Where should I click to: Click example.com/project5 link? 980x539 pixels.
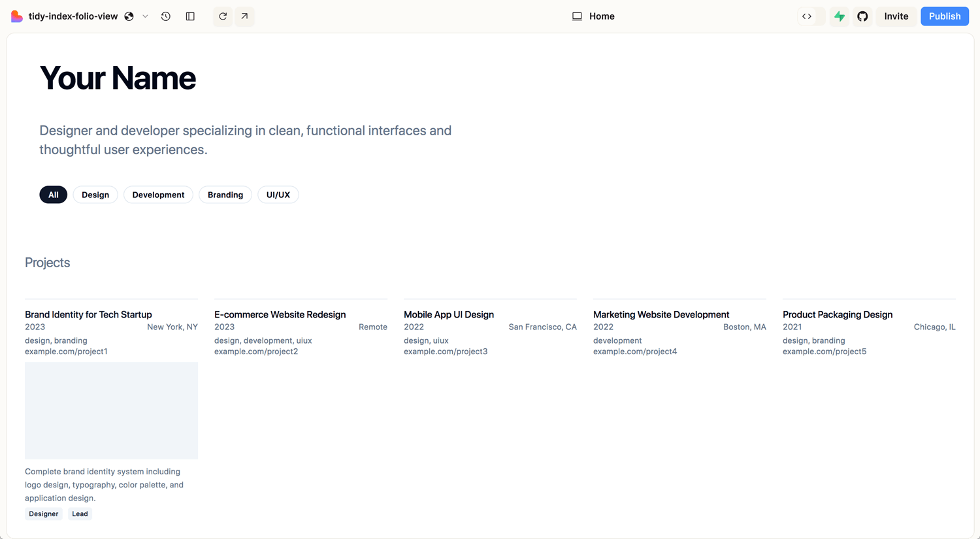(x=825, y=351)
